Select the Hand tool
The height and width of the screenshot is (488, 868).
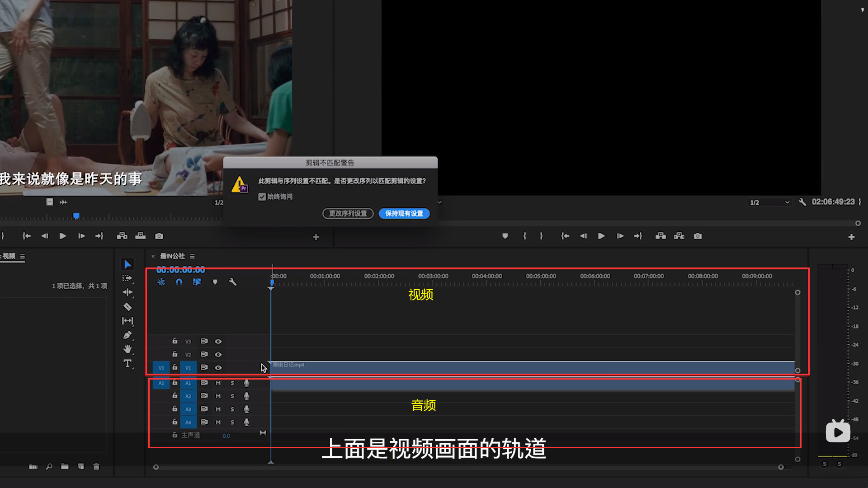pyautogui.click(x=127, y=349)
